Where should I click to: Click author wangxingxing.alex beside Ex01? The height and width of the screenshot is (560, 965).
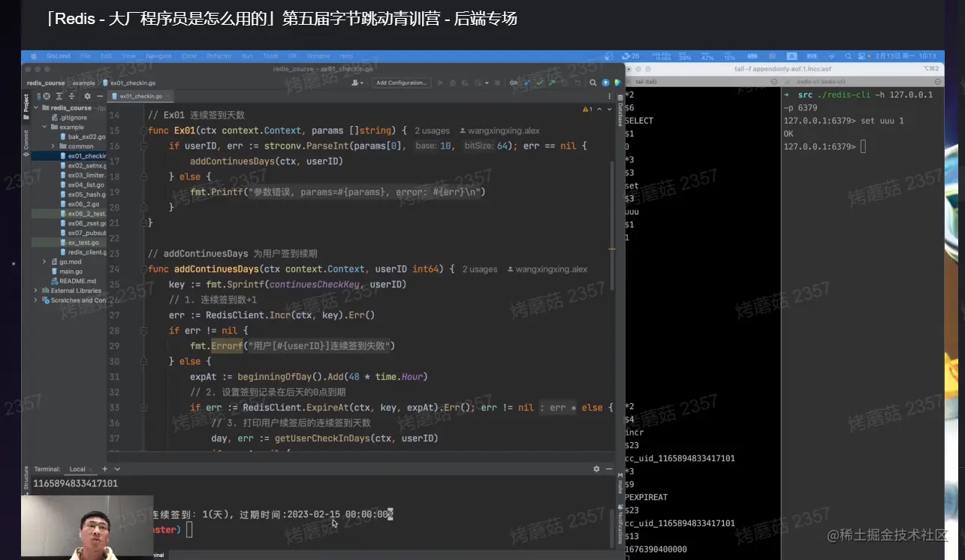(499, 131)
